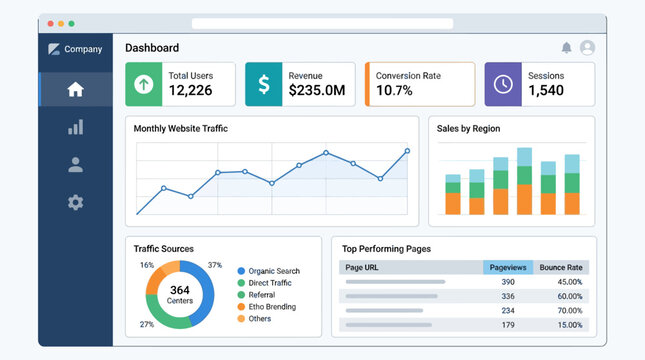Click the browser address bar
This screenshot has width=645, height=360.
pos(322,24)
